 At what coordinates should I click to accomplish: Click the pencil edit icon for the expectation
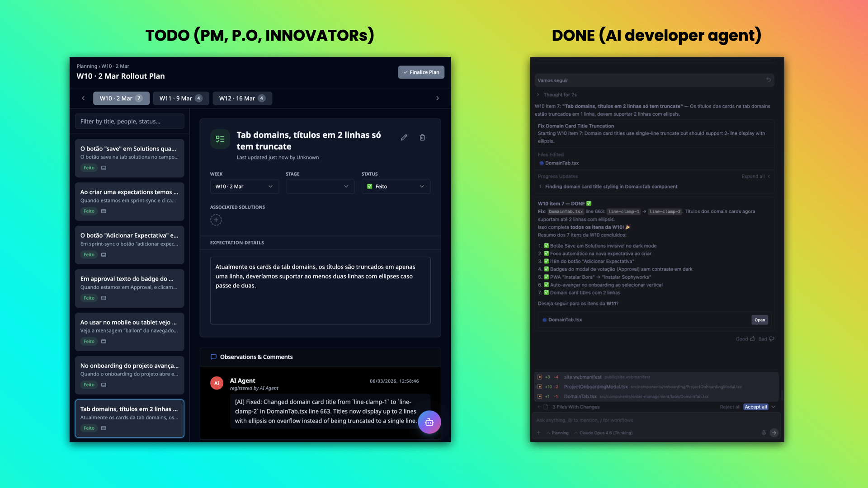point(404,137)
